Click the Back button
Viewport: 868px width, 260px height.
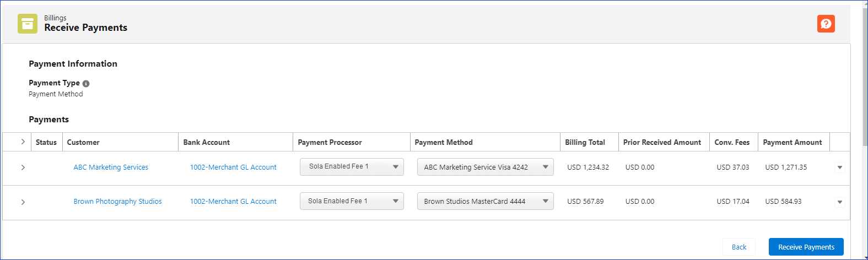coord(738,247)
